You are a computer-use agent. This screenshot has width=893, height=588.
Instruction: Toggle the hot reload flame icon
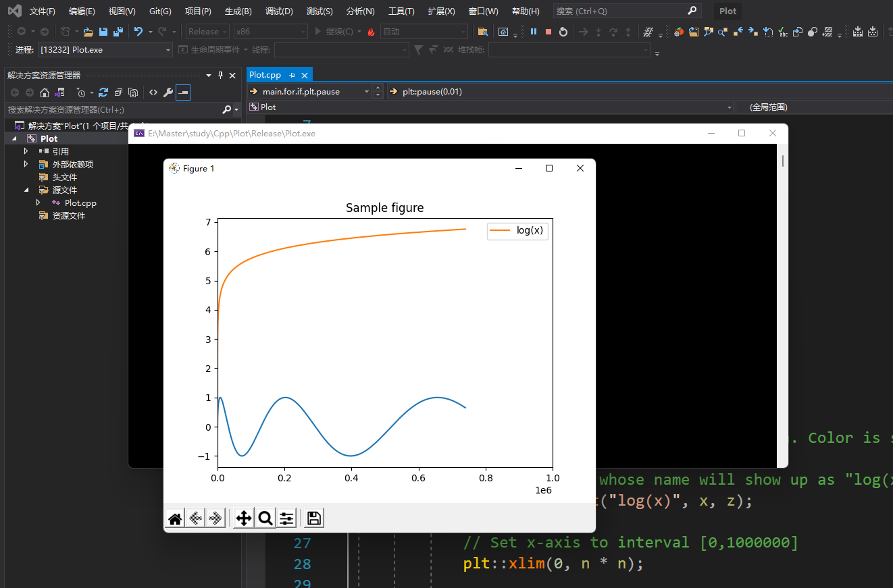371,31
